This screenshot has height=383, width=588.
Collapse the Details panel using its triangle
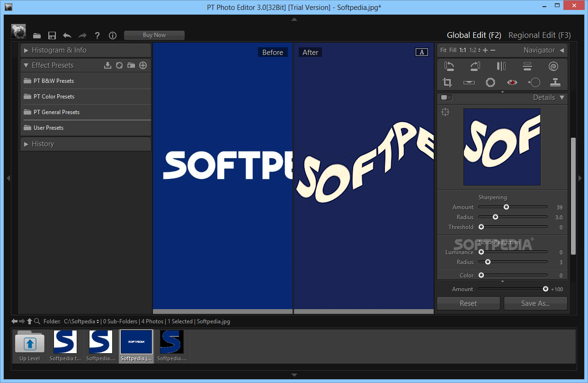[562, 98]
